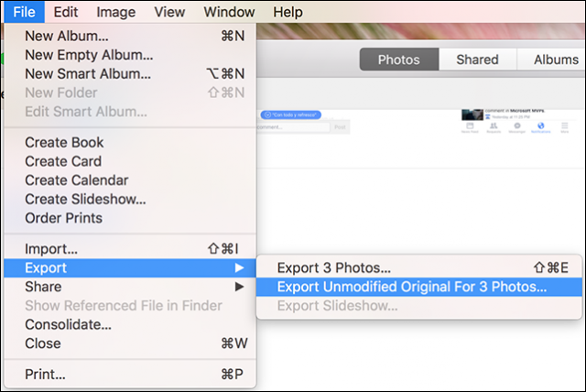Click the Notifications globe icon in the thumbnail
Screen dimensions: 586x392
click(540, 127)
